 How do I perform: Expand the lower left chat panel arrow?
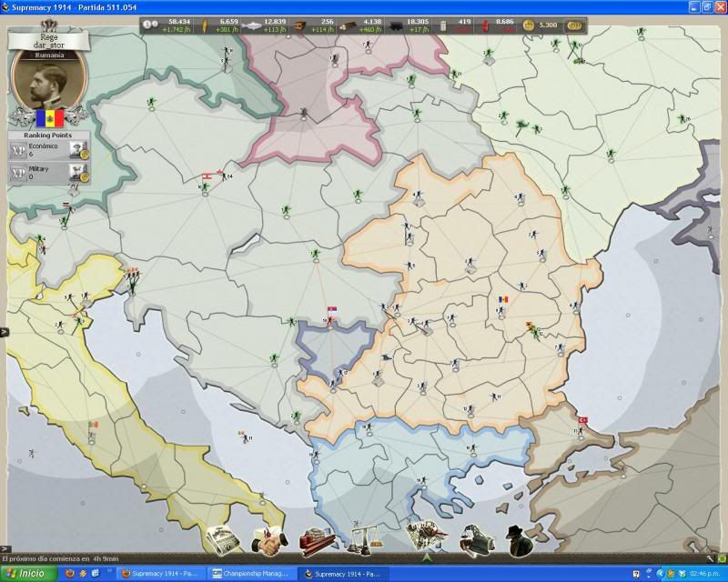coord(4,549)
